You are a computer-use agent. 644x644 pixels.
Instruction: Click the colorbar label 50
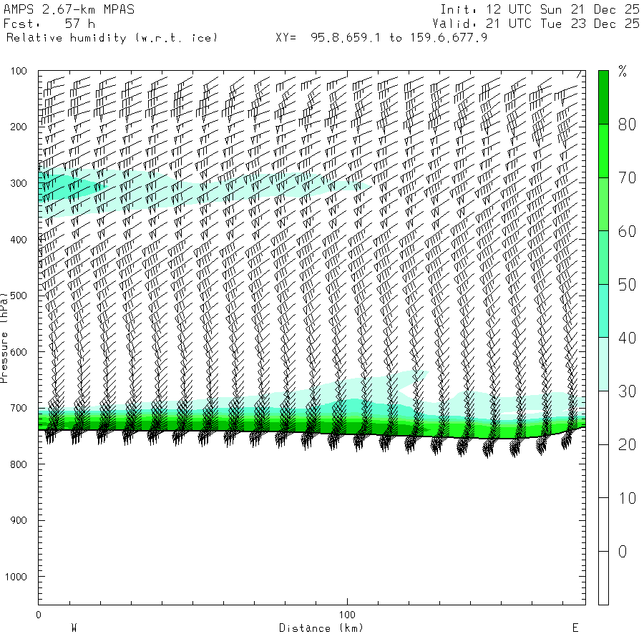(627, 285)
